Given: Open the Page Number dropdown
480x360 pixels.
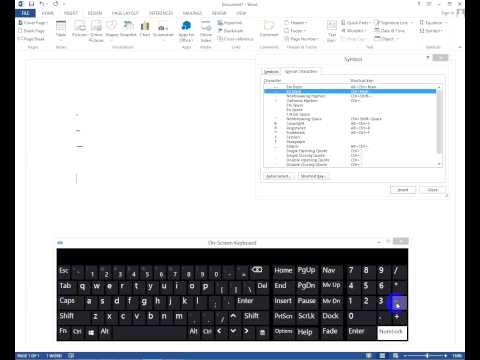Looking at the screenshot, I should 302,39.
